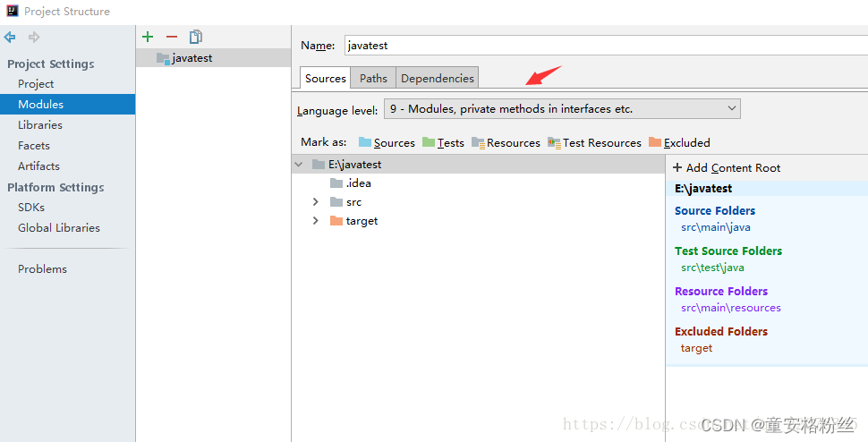Click the Excluded Folders heading
The image size is (868, 442).
coord(720,332)
